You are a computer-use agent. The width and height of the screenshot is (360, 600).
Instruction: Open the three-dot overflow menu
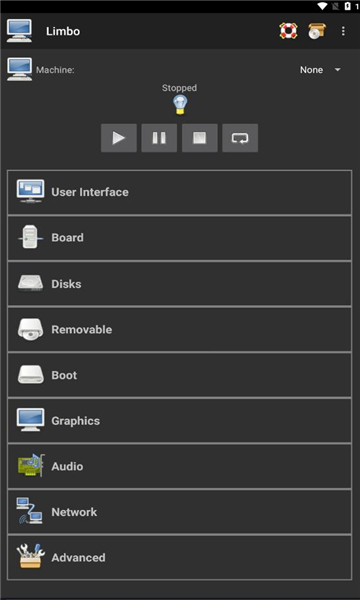tap(343, 31)
